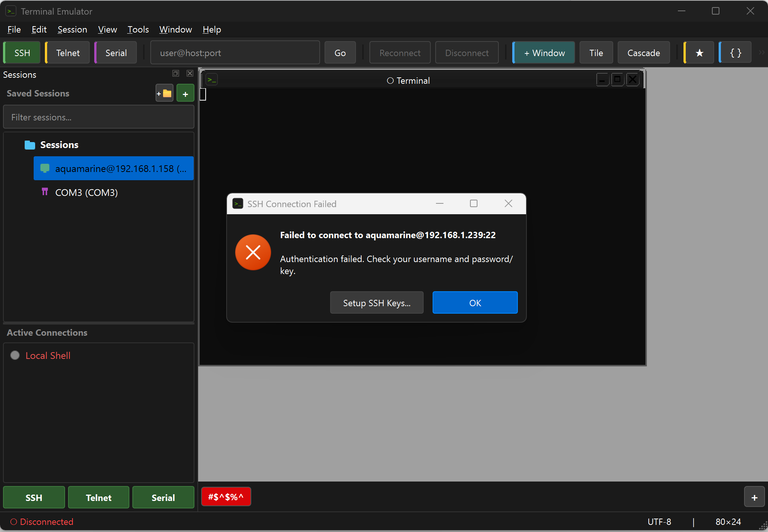Select SSH protocol in top toolbar
Viewport: 768px width, 532px height.
(x=22, y=53)
